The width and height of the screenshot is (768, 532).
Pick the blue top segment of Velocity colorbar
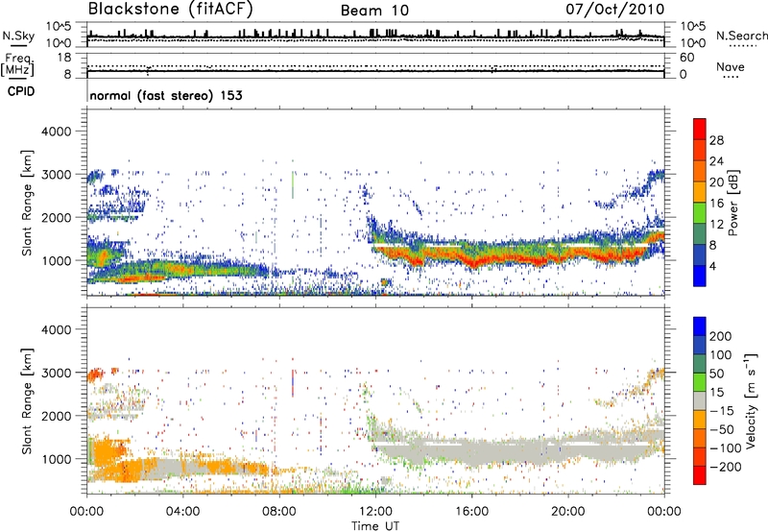coord(700,326)
